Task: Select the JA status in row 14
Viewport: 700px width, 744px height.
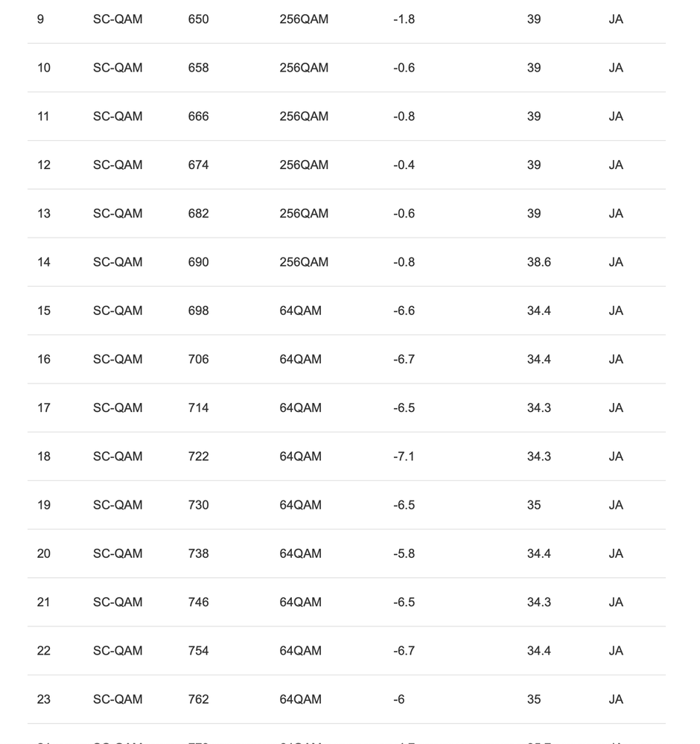Action: point(616,262)
